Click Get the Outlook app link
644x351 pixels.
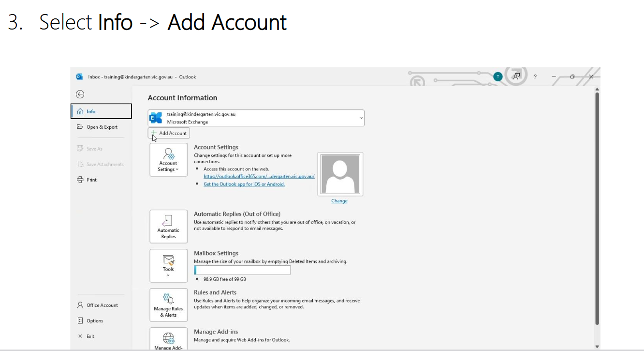(244, 184)
